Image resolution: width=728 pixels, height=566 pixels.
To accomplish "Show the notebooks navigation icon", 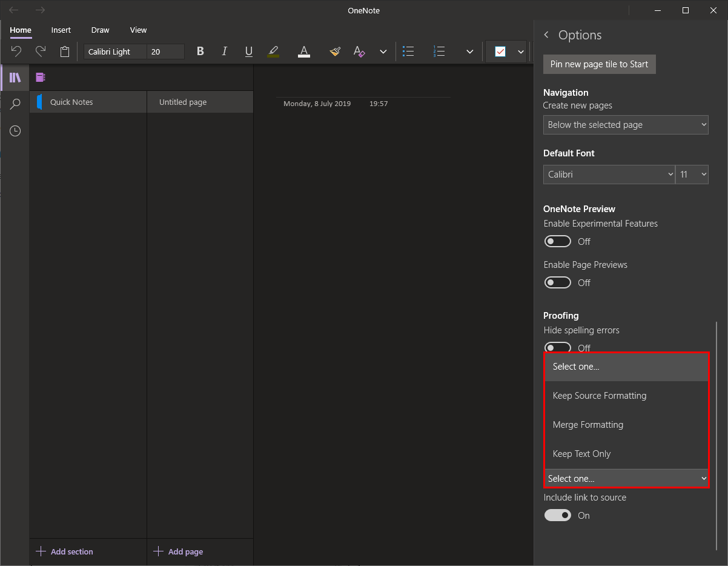I will (15, 78).
